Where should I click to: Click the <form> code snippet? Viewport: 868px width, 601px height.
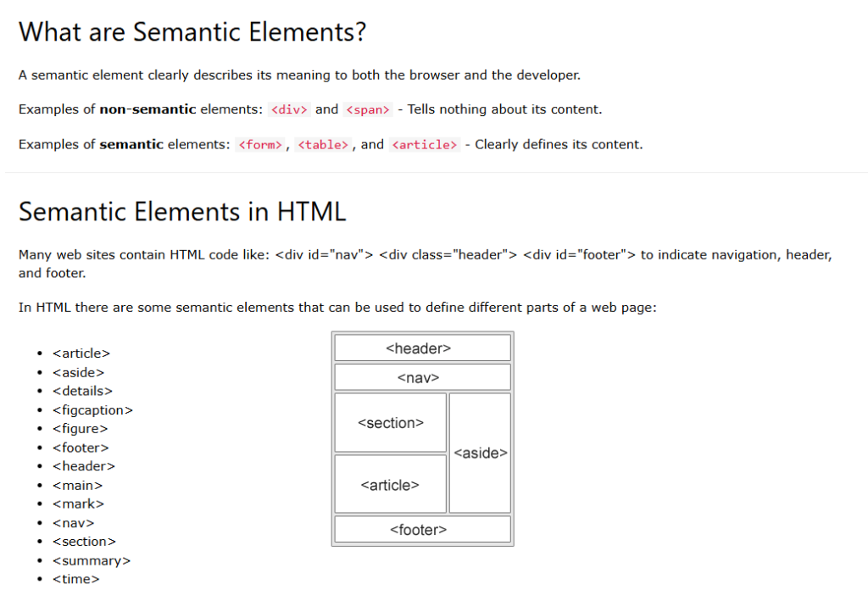[259, 145]
